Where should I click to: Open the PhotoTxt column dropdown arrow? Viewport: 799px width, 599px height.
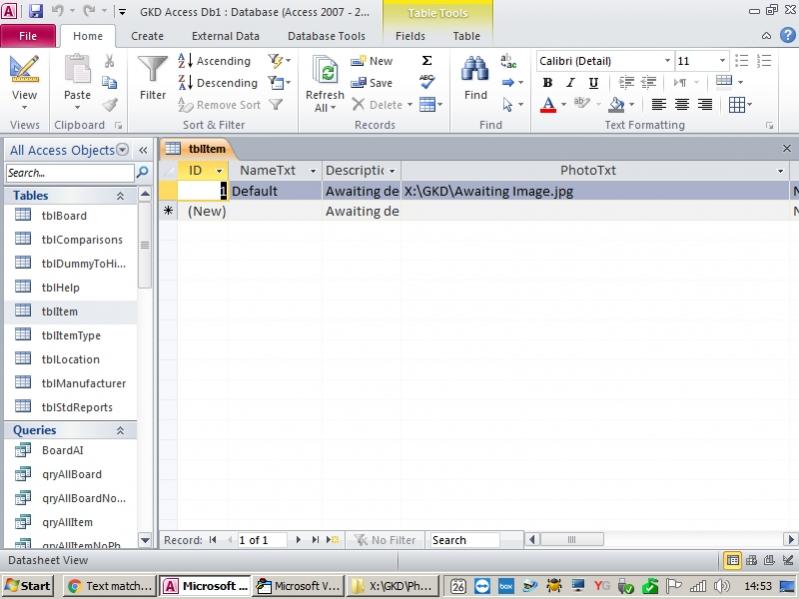pyautogui.click(x=780, y=171)
